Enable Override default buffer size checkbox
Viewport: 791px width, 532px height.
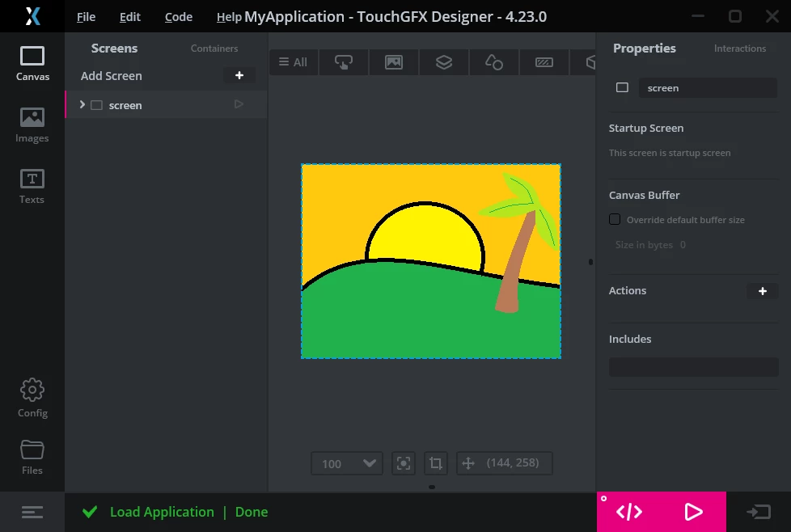pos(615,219)
